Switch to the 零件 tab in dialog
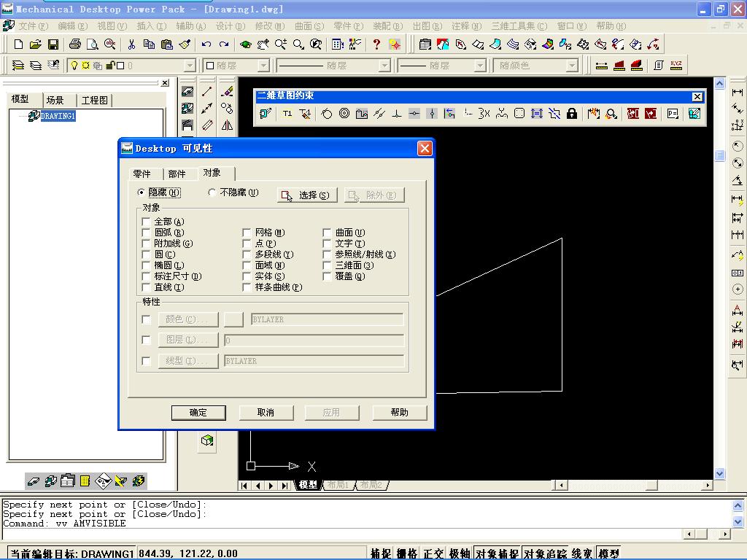 [x=142, y=174]
